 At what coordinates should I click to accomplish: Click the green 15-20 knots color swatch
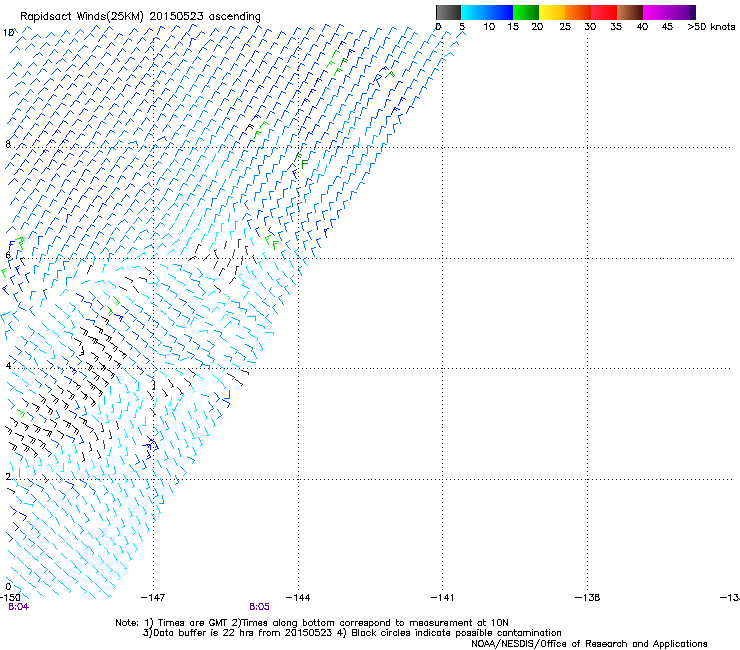(x=526, y=12)
